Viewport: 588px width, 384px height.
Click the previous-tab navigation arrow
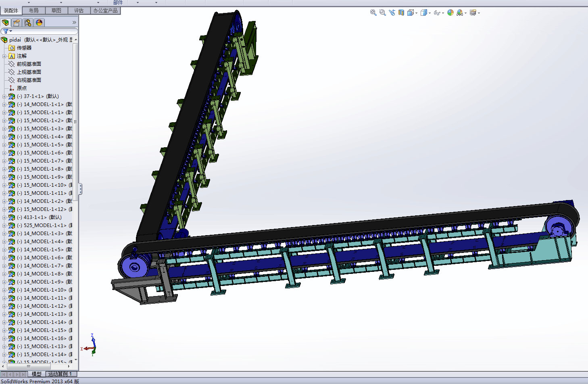pyautogui.click(x=10, y=374)
